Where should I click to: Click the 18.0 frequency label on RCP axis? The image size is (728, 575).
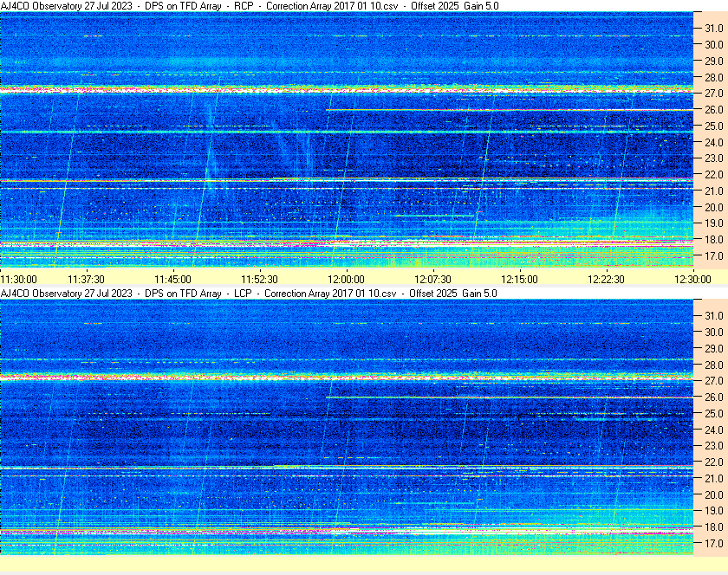coord(714,240)
